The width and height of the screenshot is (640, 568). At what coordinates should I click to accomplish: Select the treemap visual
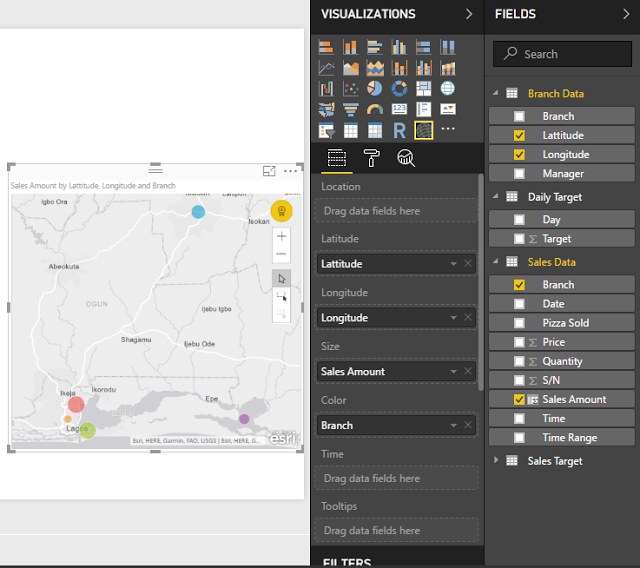424,88
